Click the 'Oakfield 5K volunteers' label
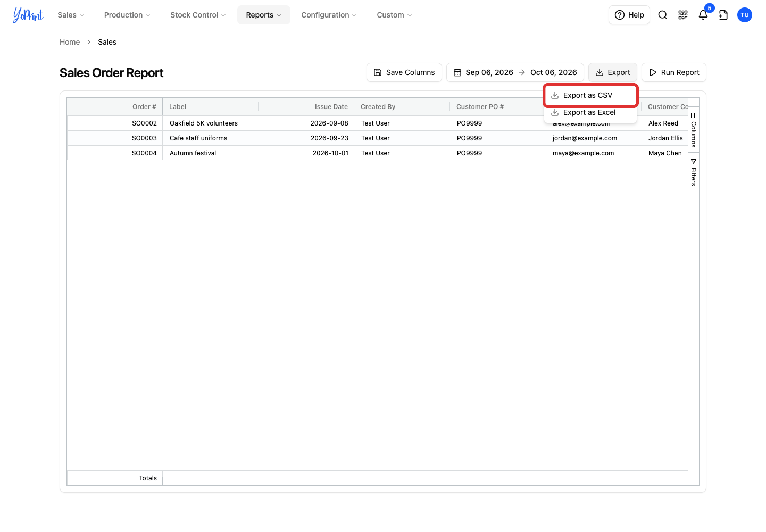The height and width of the screenshot is (532, 766). (204, 123)
